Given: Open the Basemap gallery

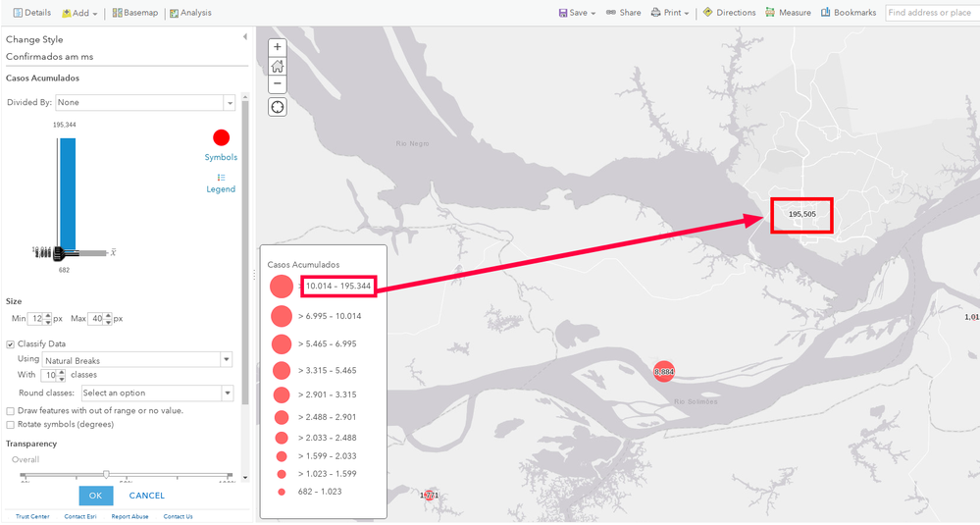Looking at the screenshot, I should (135, 13).
